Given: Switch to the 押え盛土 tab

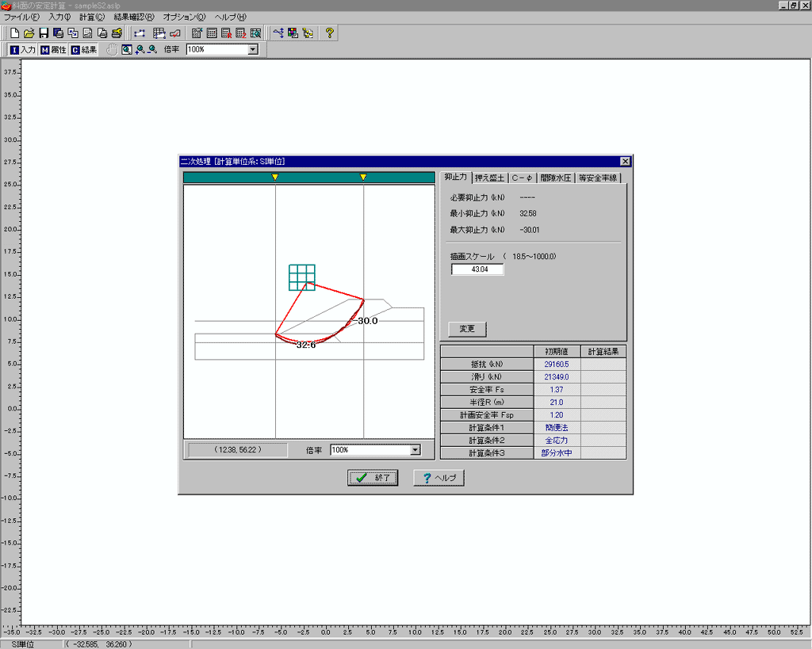Looking at the screenshot, I should click(x=490, y=178).
